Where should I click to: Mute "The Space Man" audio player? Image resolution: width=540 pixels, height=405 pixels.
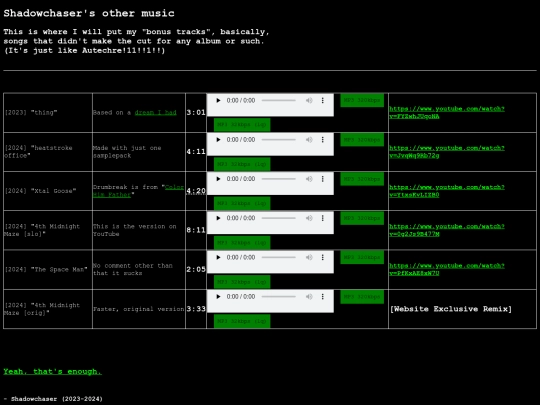point(309,258)
